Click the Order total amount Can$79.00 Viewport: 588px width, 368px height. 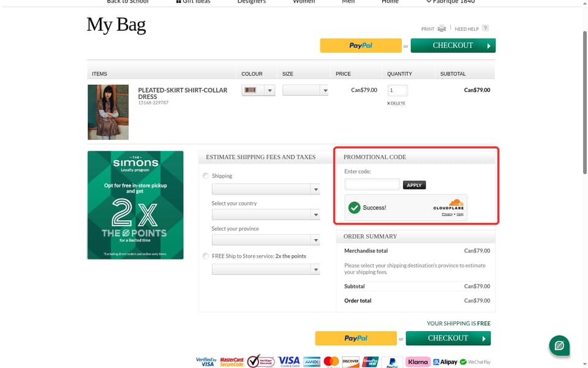(477, 301)
